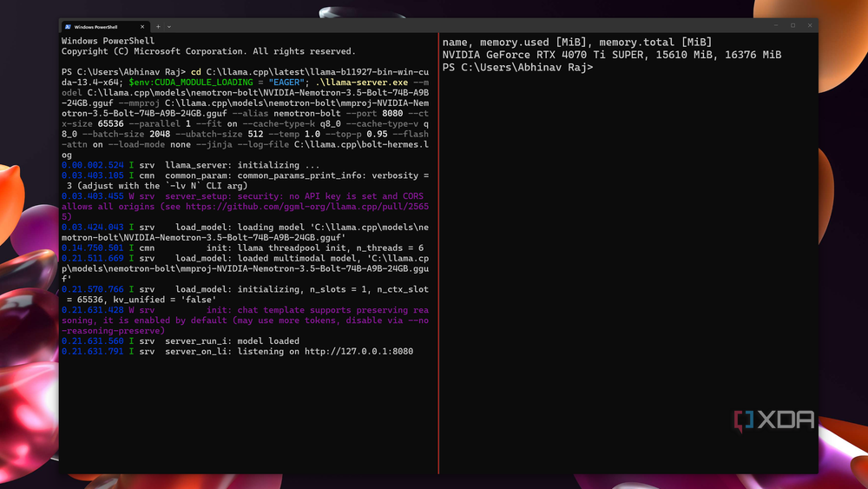Click the PowerShell icon on the tab

68,27
